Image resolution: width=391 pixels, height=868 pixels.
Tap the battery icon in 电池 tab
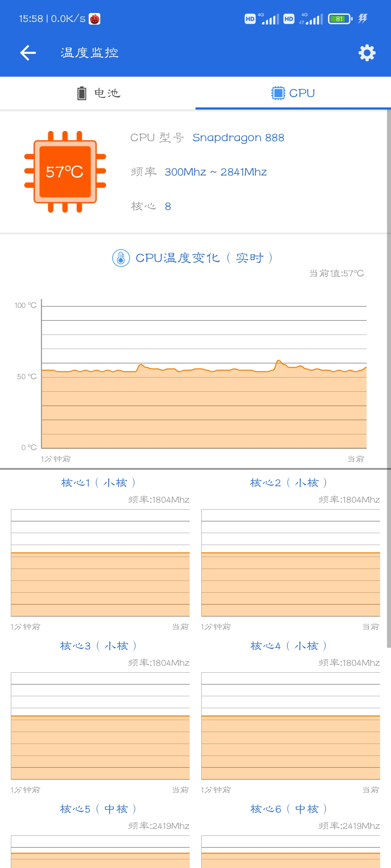pyautogui.click(x=82, y=93)
